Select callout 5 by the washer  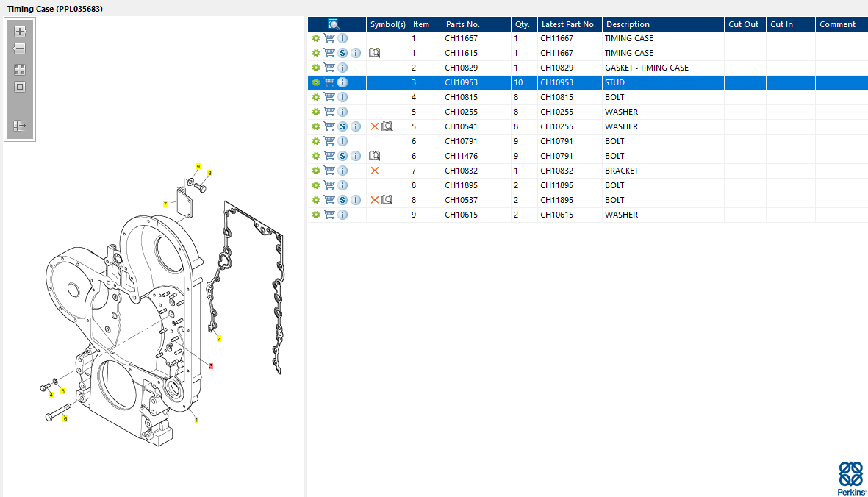(62, 391)
